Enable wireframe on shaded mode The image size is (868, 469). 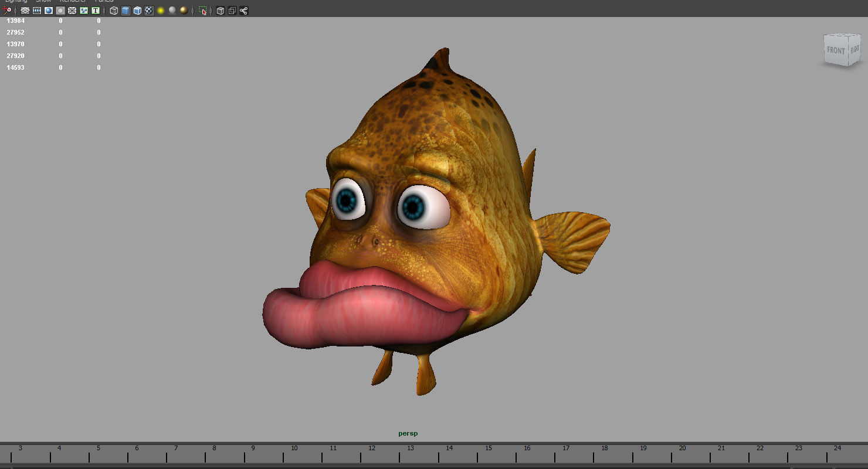pyautogui.click(x=137, y=11)
